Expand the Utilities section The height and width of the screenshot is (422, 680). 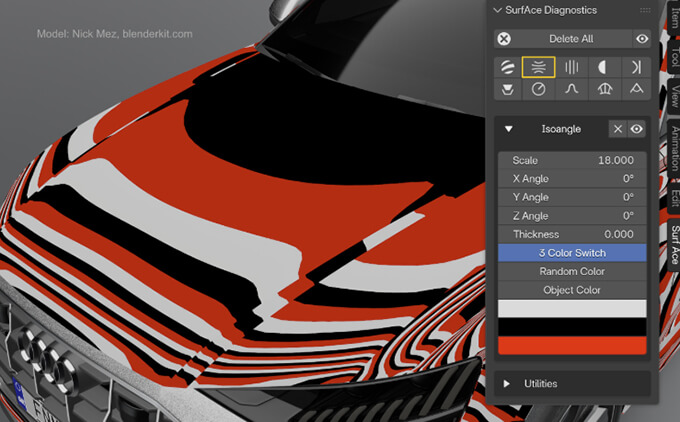507,383
